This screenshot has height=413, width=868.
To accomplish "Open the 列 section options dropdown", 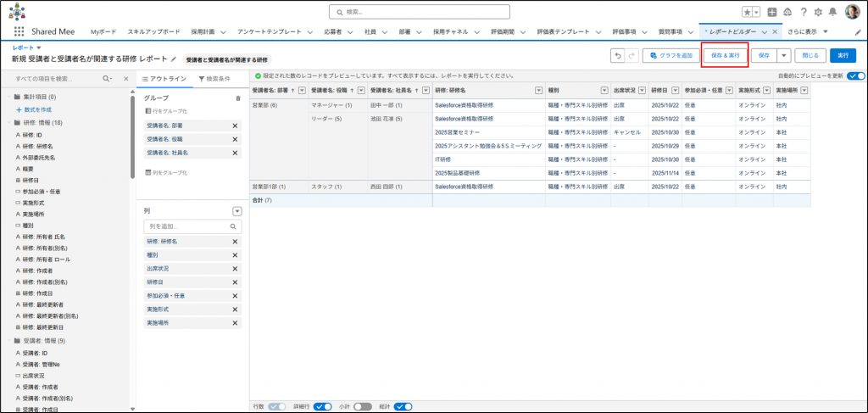I will [237, 211].
